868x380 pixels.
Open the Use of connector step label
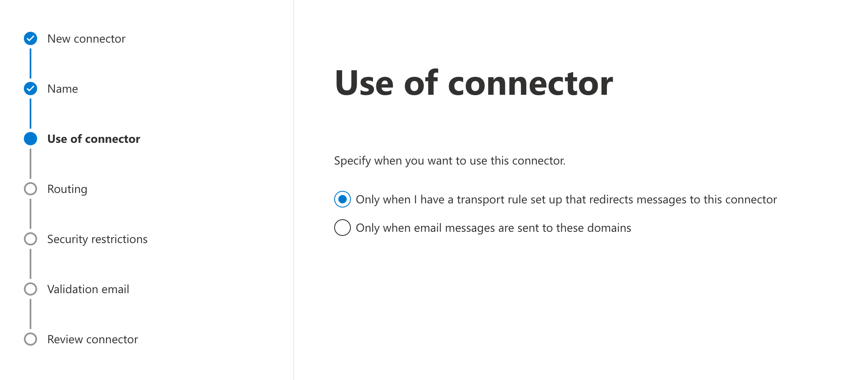pyautogui.click(x=94, y=139)
